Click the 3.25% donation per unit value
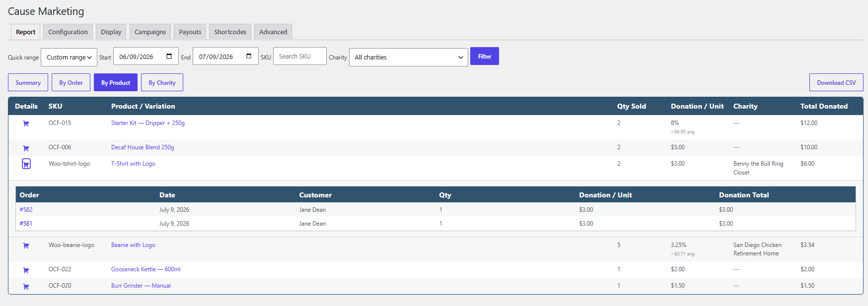868x306 pixels. (x=678, y=245)
